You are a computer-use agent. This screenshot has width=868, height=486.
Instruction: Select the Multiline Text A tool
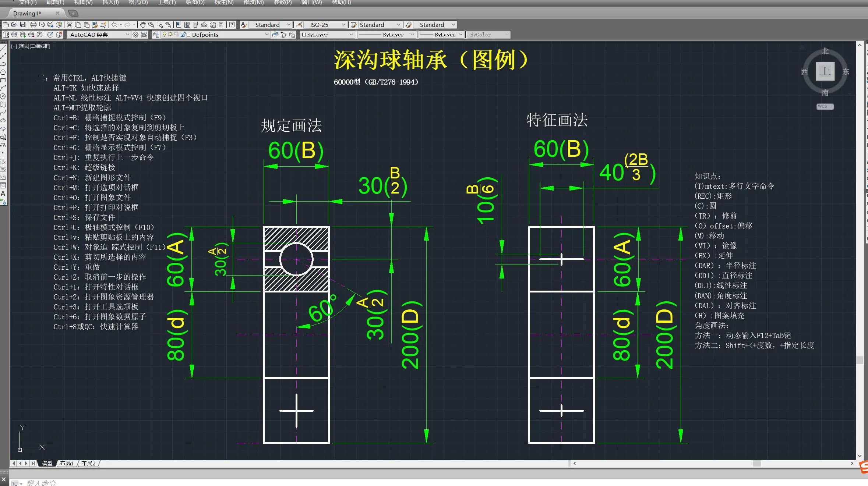click(x=3, y=194)
